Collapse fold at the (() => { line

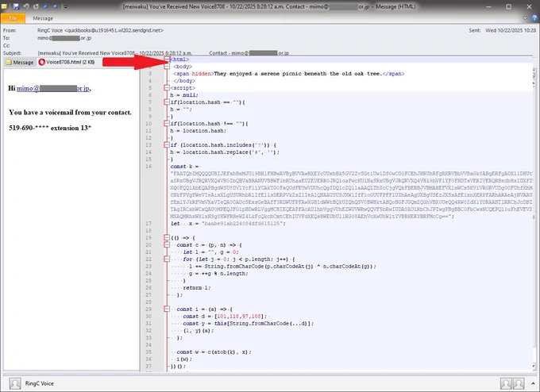(x=167, y=237)
